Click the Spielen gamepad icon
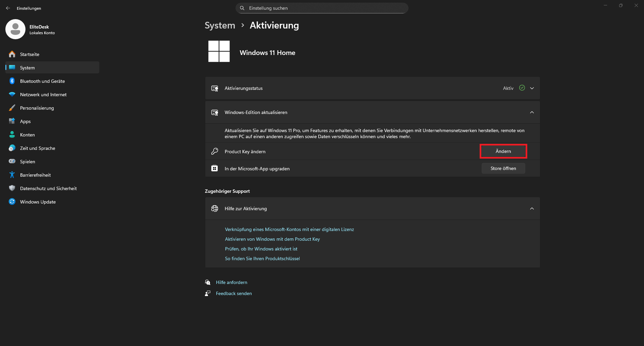 pos(12,161)
